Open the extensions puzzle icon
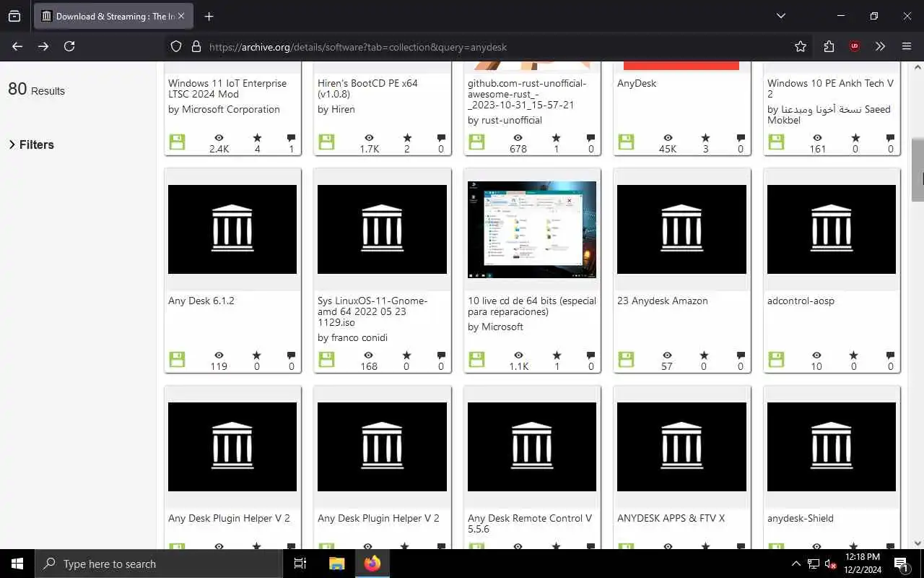 click(x=829, y=46)
